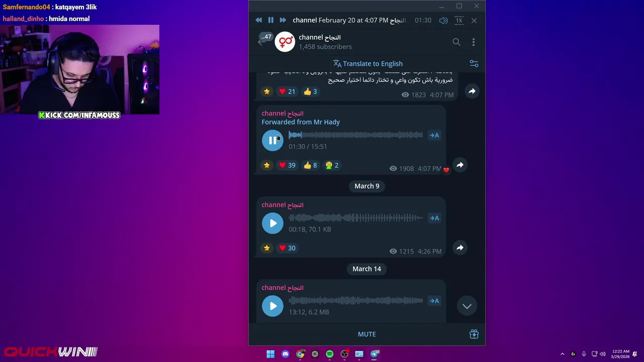This screenshot has height=362, width=644.
Task: Skip to the previous audio track
Action: 259,20
